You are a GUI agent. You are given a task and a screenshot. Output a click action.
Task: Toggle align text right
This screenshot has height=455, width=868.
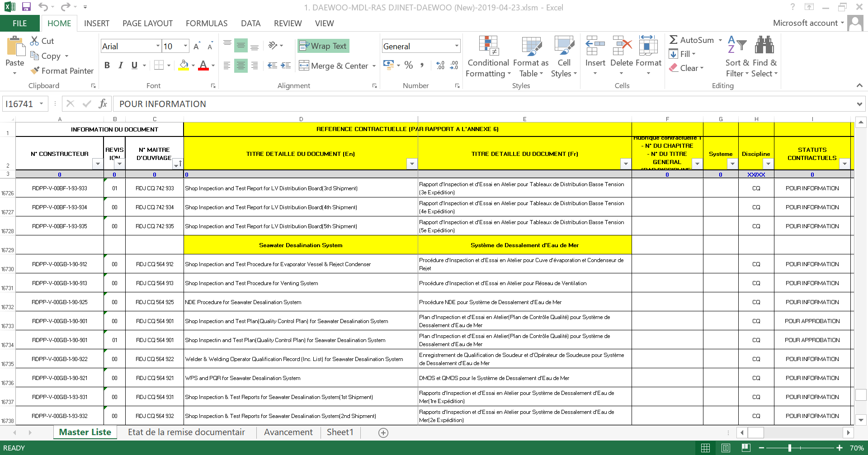(x=255, y=66)
